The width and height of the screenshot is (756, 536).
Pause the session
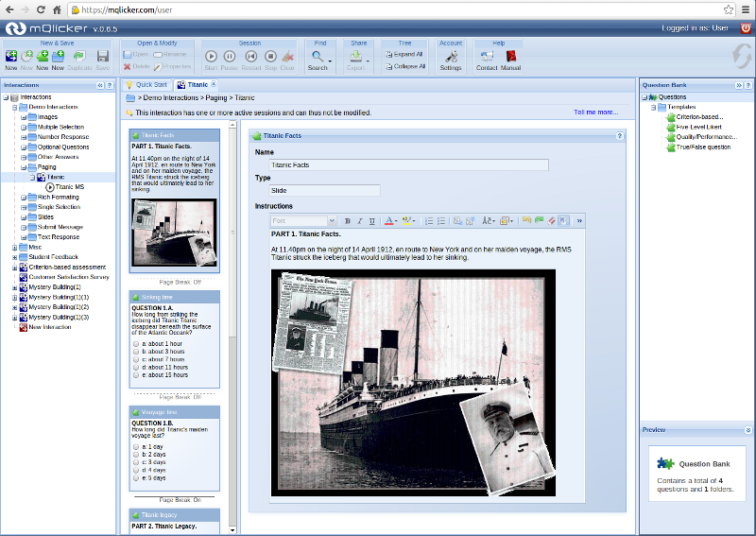[230, 57]
